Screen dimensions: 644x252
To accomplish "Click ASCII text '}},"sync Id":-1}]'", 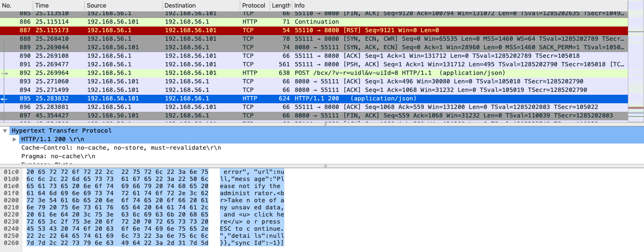I will 252,243.
